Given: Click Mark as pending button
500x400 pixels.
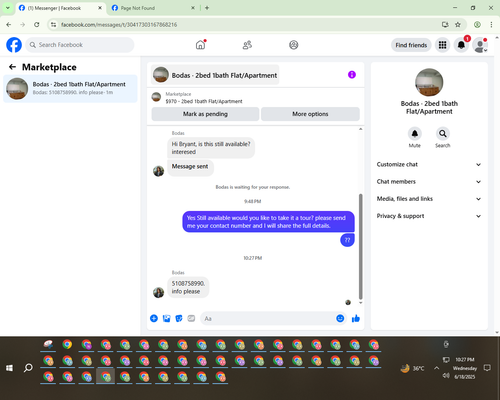Looking at the screenshot, I should click(205, 114).
